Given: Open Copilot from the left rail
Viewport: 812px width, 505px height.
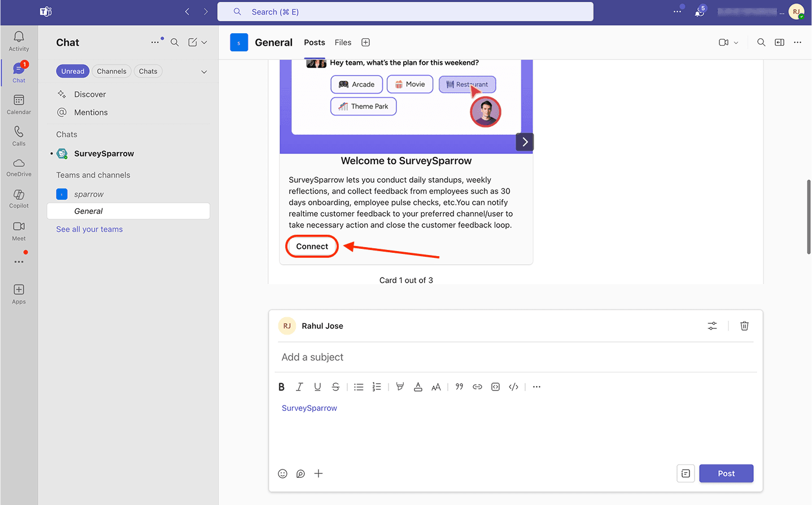Looking at the screenshot, I should [x=19, y=198].
